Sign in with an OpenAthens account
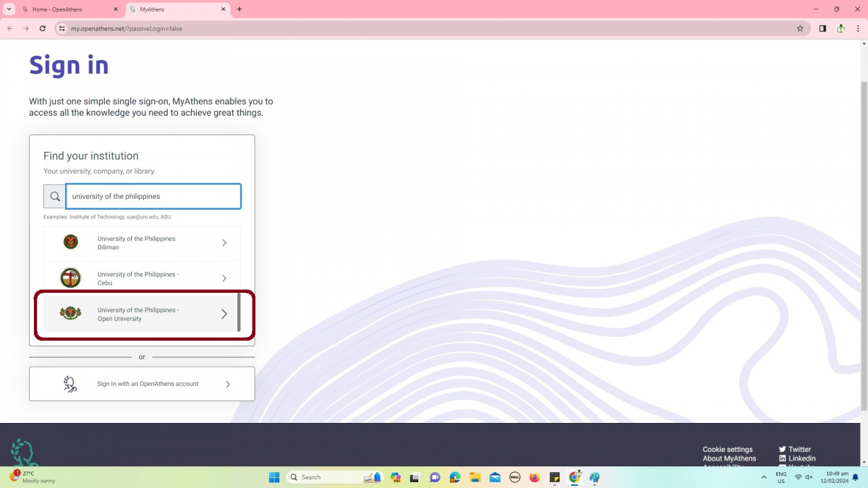Image resolution: width=868 pixels, height=488 pixels. coord(142,384)
